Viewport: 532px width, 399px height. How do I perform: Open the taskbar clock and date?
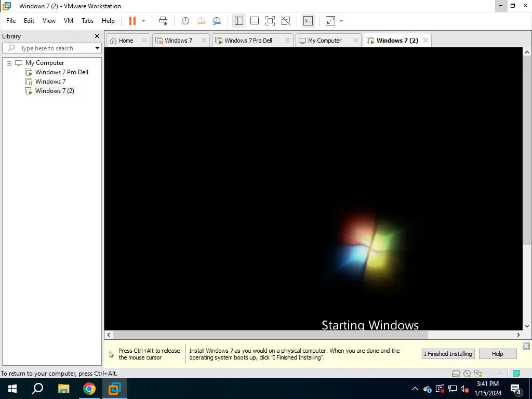(x=488, y=389)
